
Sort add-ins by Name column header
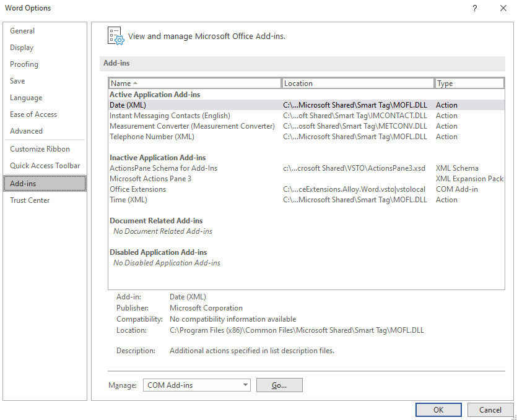(x=194, y=84)
